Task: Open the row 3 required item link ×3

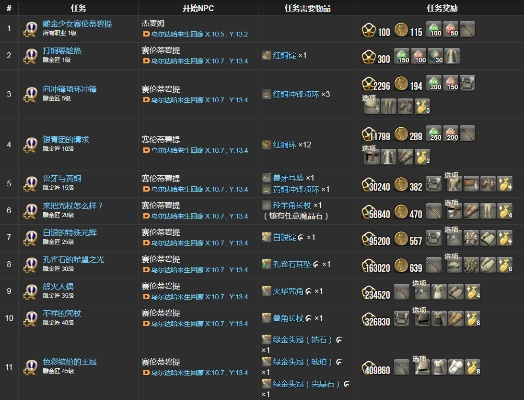Action: pos(296,95)
